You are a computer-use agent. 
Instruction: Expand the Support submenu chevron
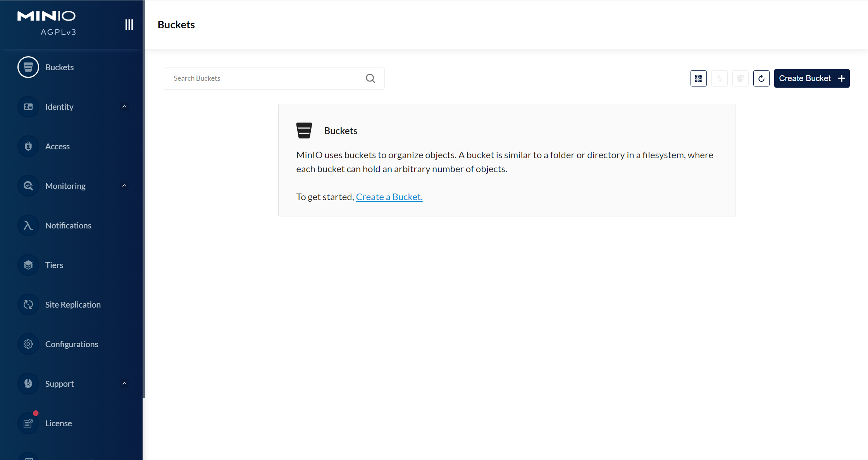tap(124, 384)
